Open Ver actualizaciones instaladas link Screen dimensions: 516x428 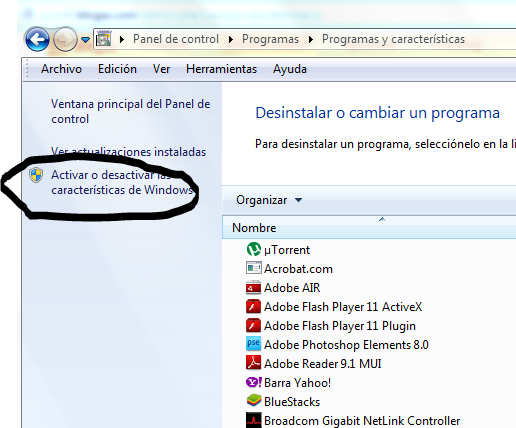click(x=128, y=152)
